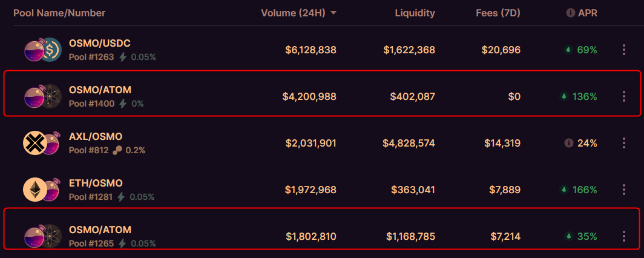
Task: Click the green droplet icon beside 166% APR
Action: (568, 190)
